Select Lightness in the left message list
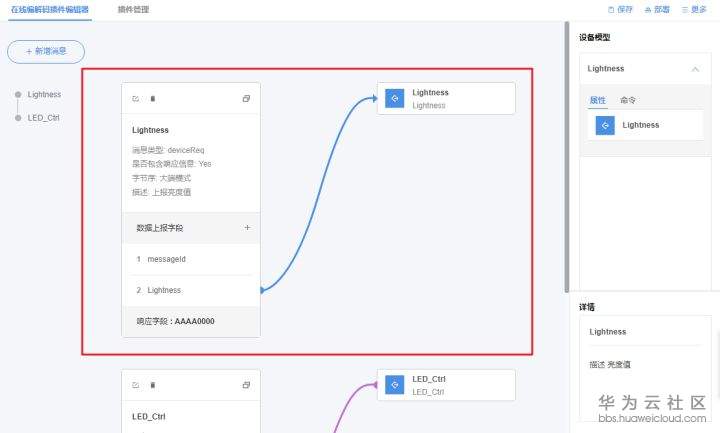Image resolution: width=720 pixels, height=433 pixels. click(44, 95)
